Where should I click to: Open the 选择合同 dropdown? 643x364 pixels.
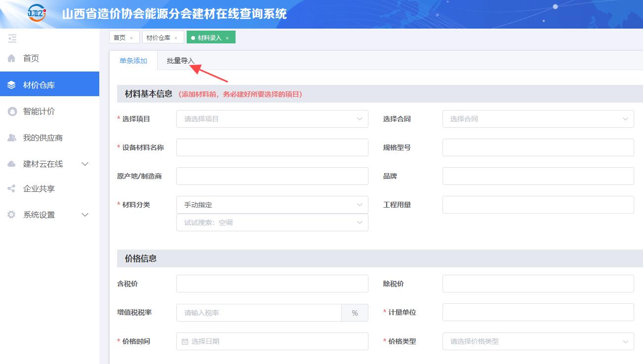(x=538, y=119)
